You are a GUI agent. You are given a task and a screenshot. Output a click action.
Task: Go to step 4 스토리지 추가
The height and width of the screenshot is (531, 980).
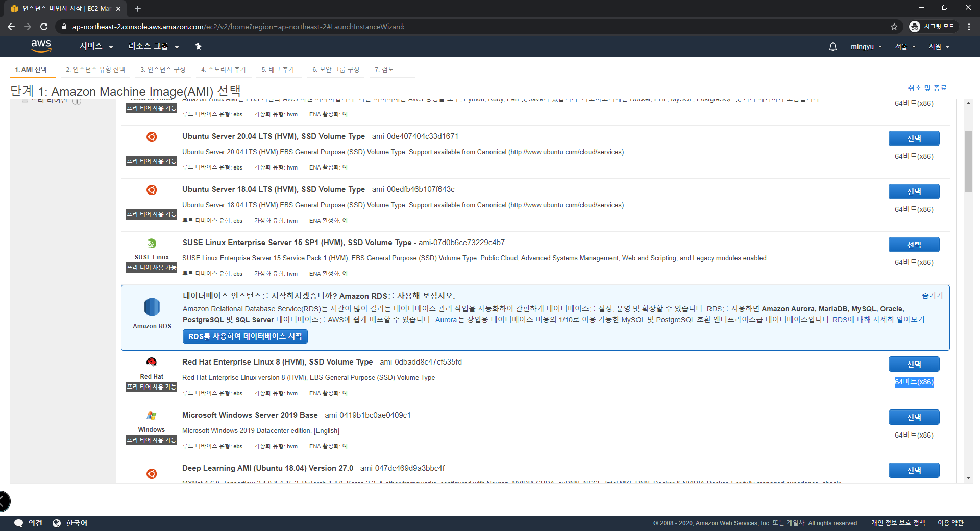pyautogui.click(x=224, y=69)
